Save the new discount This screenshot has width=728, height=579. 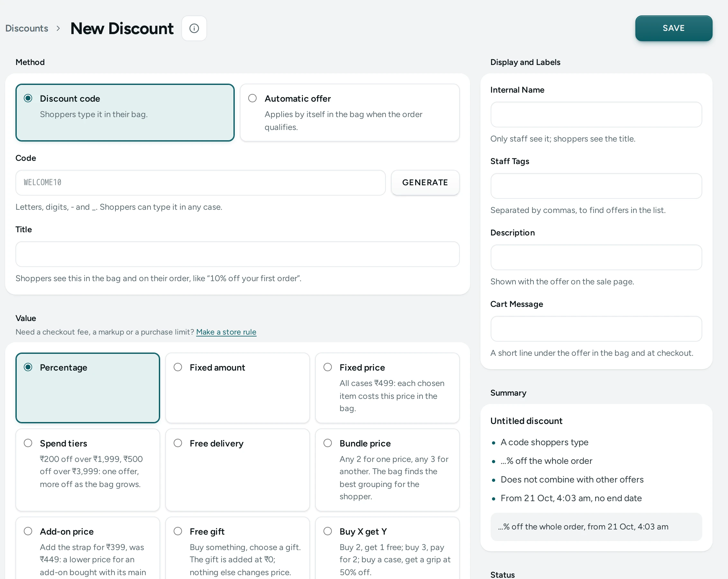point(673,28)
